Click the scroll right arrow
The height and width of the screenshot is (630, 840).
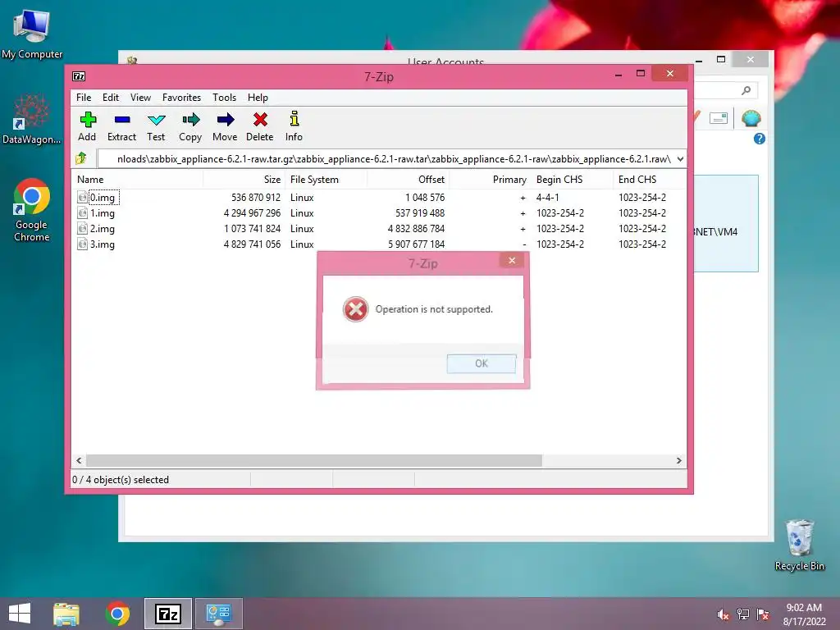[x=678, y=461]
